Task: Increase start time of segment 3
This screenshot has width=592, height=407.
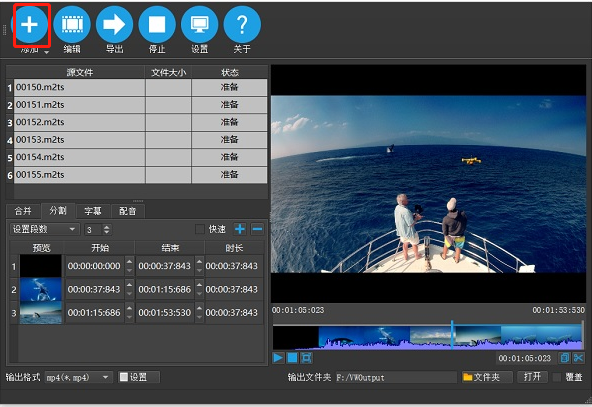Action: click(130, 308)
